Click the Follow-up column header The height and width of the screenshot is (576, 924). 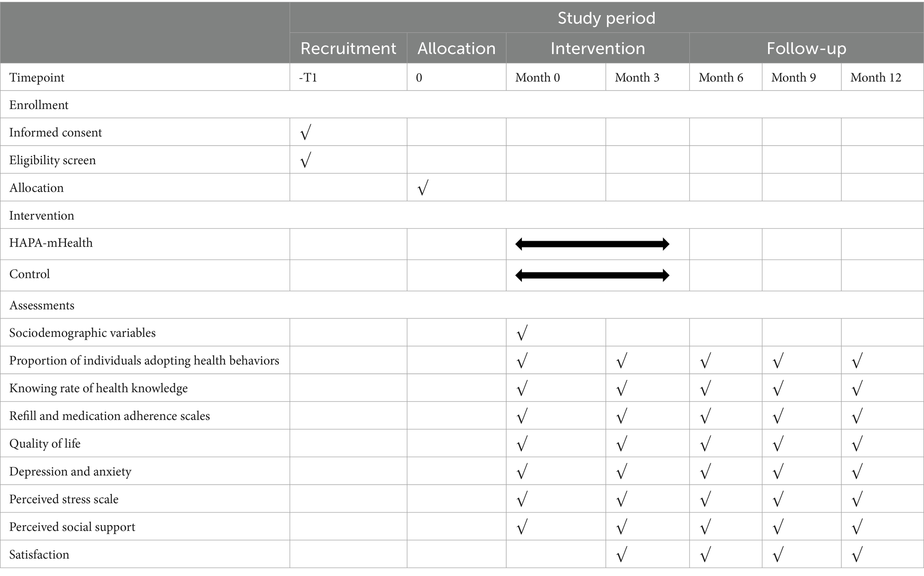[x=806, y=48]
